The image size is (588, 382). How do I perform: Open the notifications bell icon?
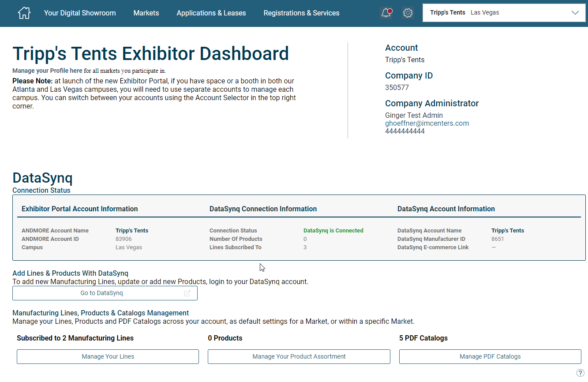coord(386,13)
